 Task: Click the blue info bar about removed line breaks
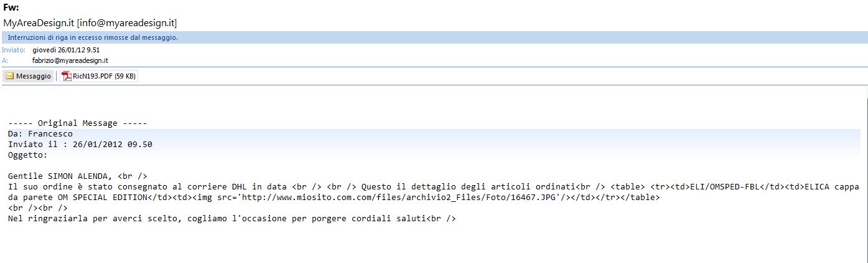click(x=93, y=37)
